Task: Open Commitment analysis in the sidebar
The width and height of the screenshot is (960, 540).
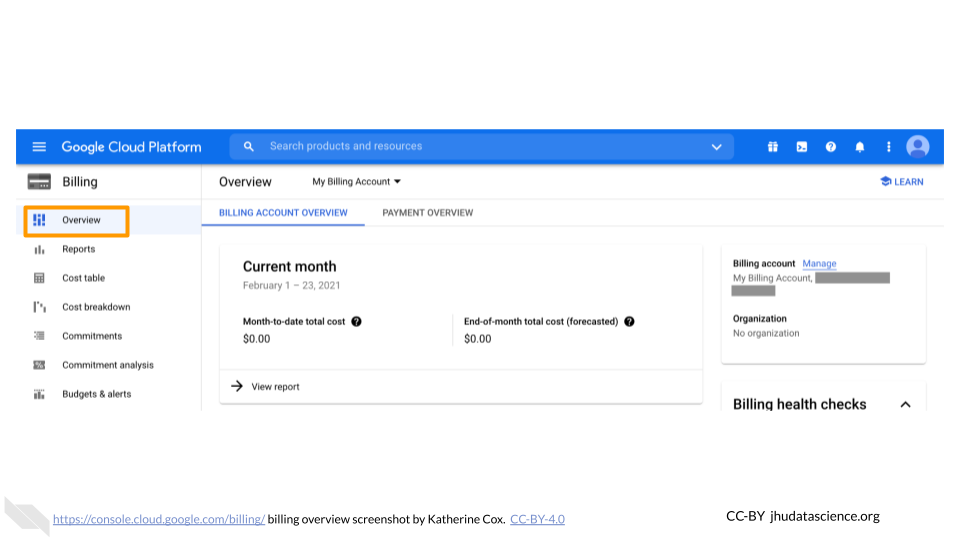Action: tap(108, 365)
